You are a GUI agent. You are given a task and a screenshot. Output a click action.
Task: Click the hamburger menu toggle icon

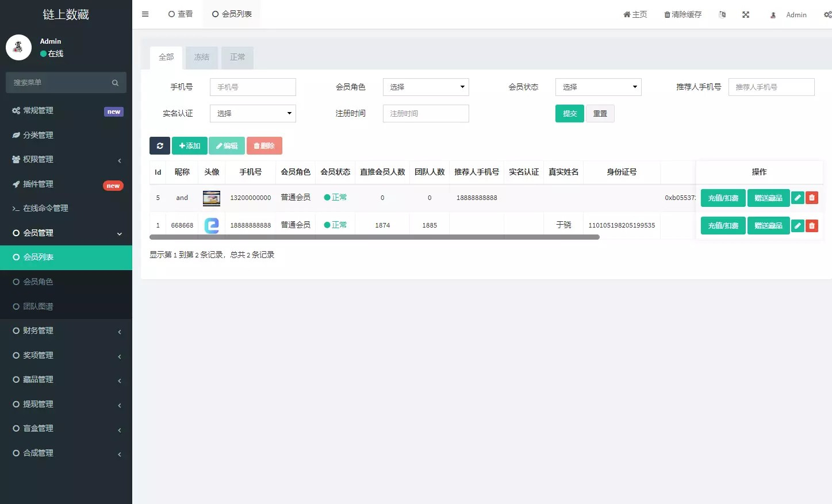pos(145,14)
